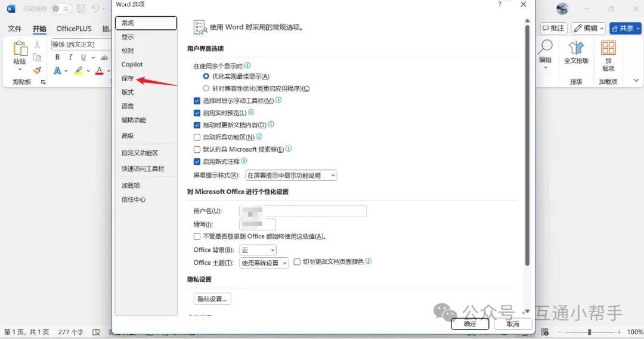Open Office 背景 dropdown
Screen dimensions: 644x339
point(258,250)
